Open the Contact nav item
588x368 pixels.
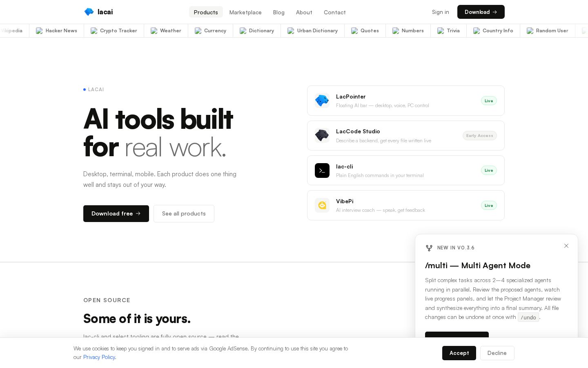(x=335, y=12)
